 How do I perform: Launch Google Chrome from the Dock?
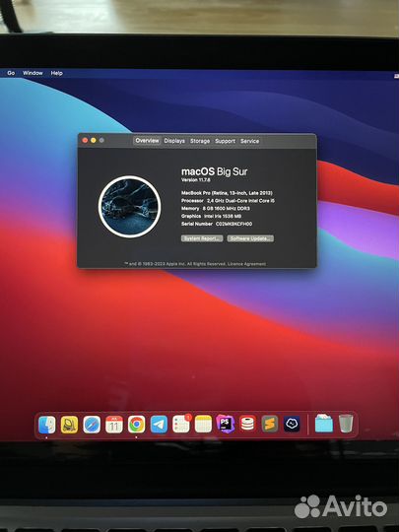136,425
